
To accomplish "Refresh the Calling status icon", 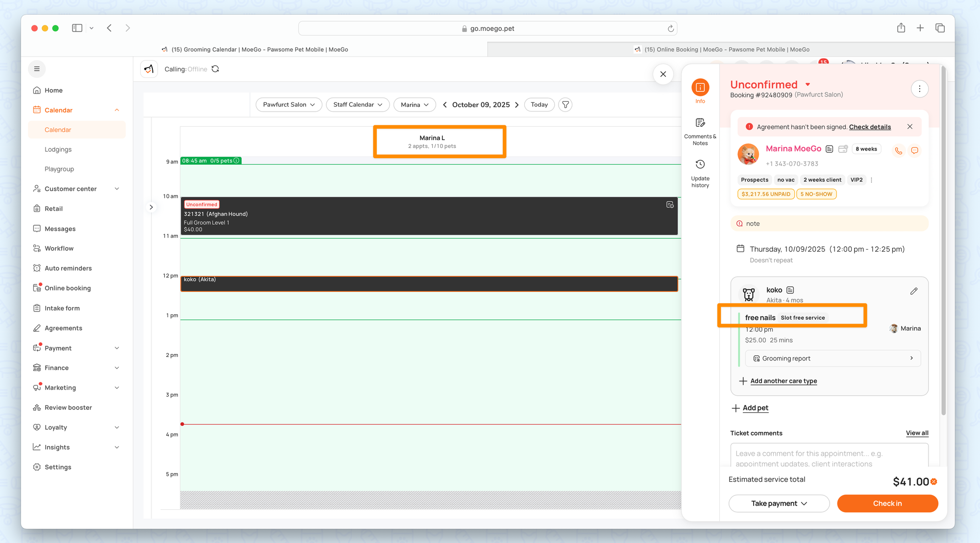I will (215, 69).
